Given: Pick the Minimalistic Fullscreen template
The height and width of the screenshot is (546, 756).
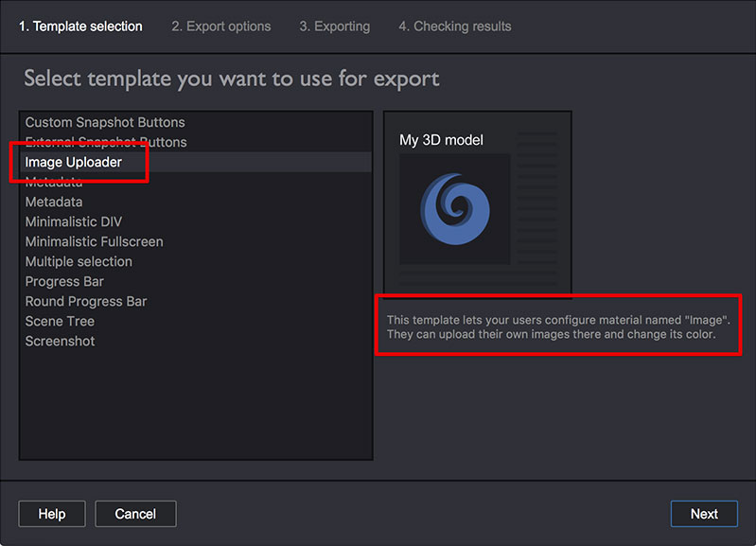Looking at the screenshot, I should [x=196, y=241].
